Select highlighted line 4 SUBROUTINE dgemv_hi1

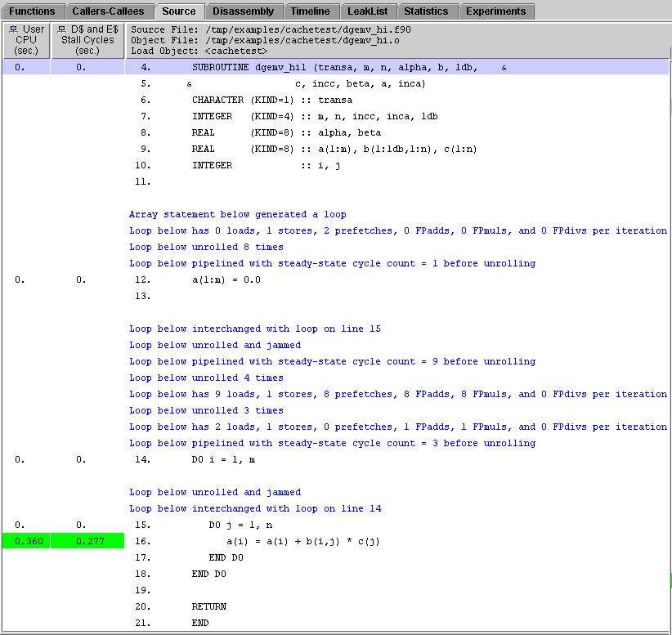point(335,67)
